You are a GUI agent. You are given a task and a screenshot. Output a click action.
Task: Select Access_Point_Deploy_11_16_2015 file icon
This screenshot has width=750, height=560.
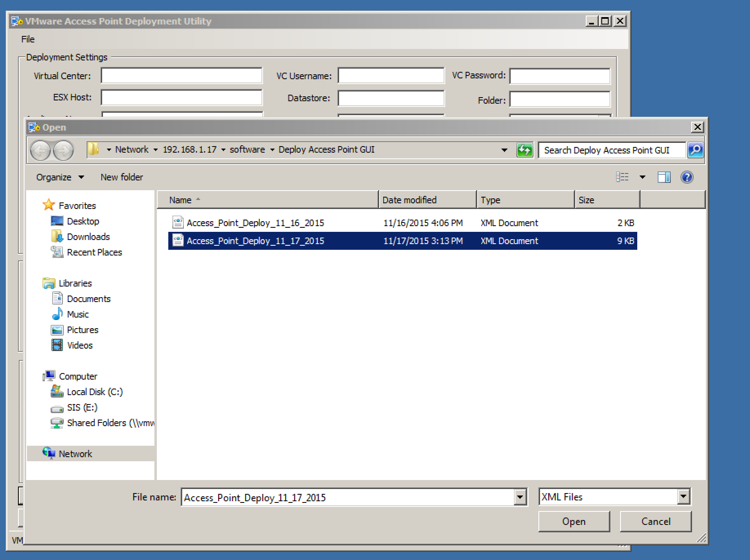178,222
